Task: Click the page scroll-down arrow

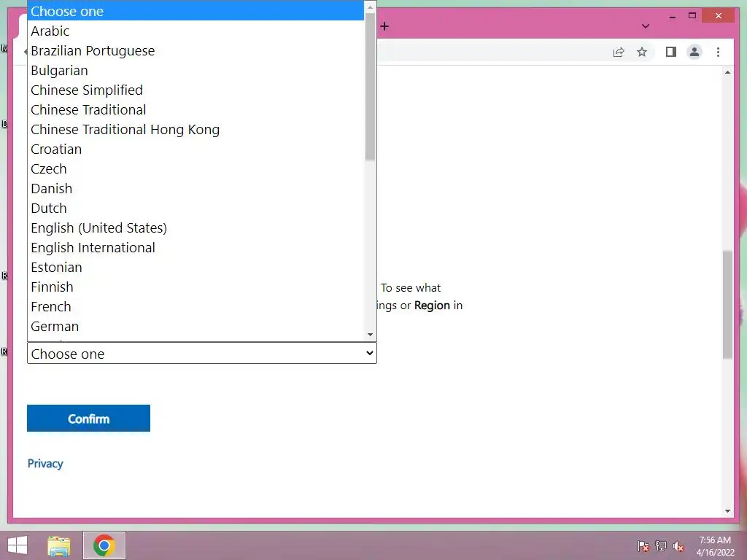Action: pos(727,511)
